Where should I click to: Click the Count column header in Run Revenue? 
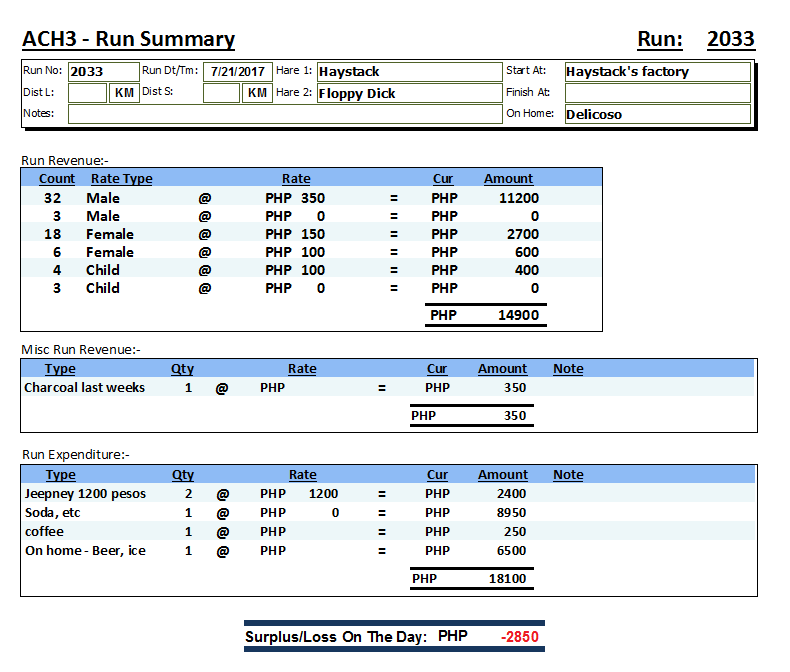[x=57, y=179]
